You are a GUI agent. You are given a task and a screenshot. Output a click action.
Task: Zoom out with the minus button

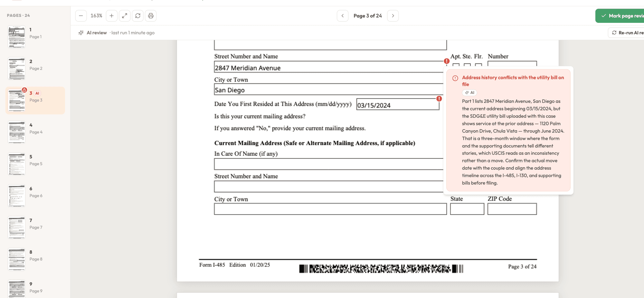(81, 16)
